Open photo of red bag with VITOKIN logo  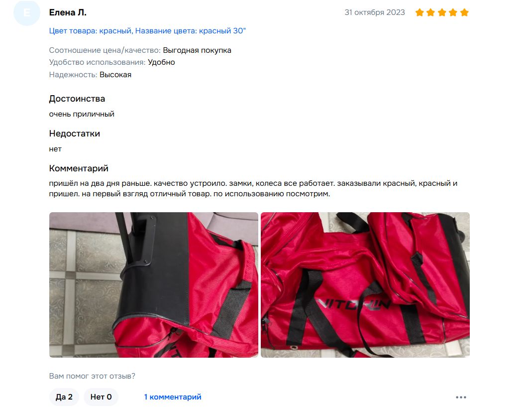(365, 284)
